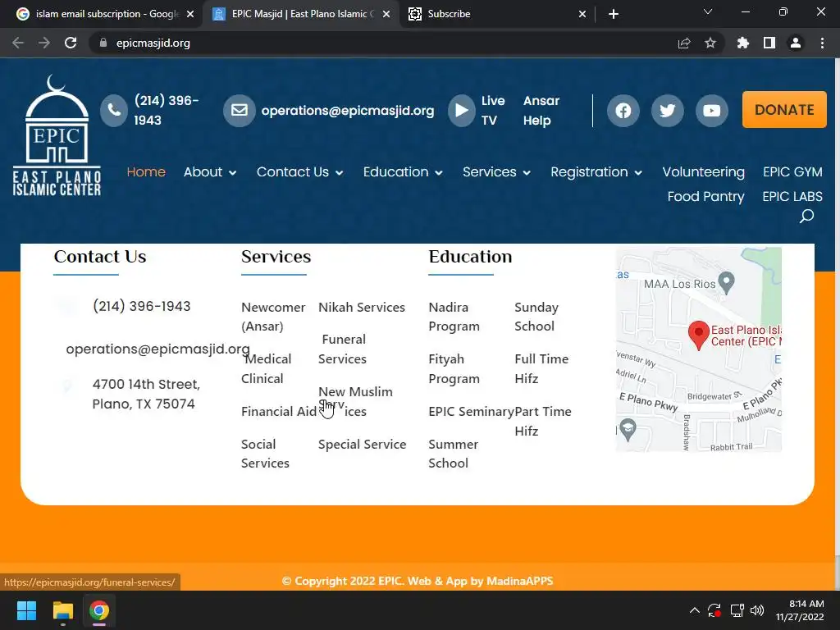This screenshot has width=840, height=630.
Task: Select Home in navigation menu
Action: [146, 172]
